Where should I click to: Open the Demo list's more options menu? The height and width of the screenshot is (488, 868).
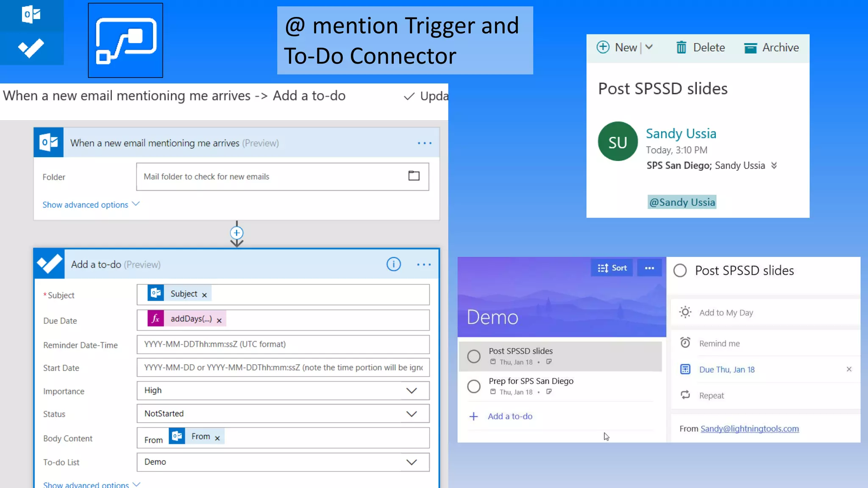[x=649, y=268]
